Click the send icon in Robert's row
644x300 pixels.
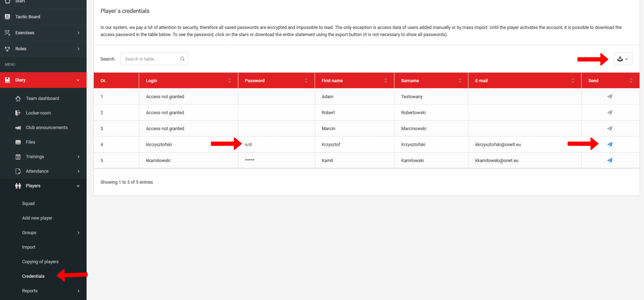610,113
